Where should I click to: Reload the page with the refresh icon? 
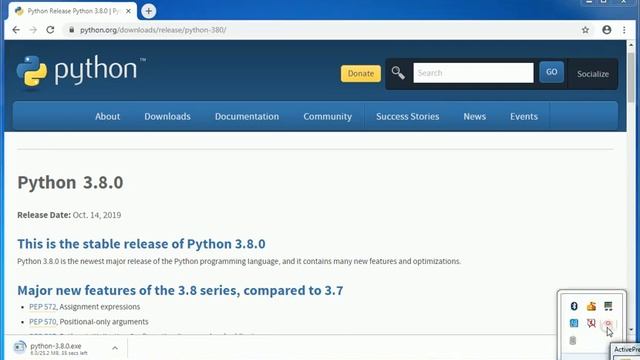coord(50,30)
